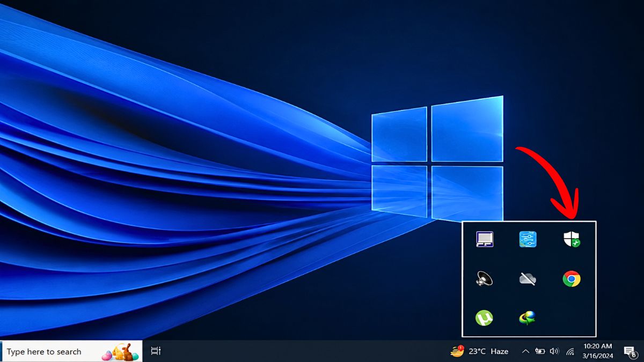This screenshot has width=644, height=362.
Task: Open the uTorrent tray icon
Action: coord(484,318)
